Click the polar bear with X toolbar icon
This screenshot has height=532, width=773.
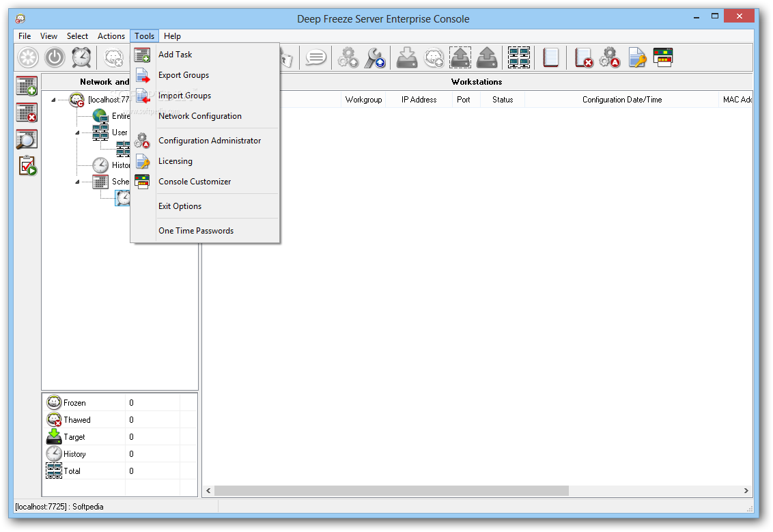pos(114,57)
